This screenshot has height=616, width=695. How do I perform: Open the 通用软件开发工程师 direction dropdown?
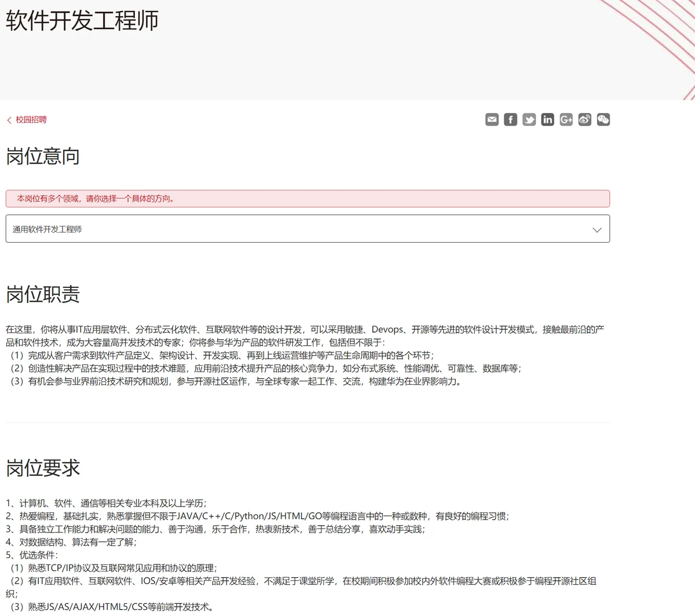[308, 229]
